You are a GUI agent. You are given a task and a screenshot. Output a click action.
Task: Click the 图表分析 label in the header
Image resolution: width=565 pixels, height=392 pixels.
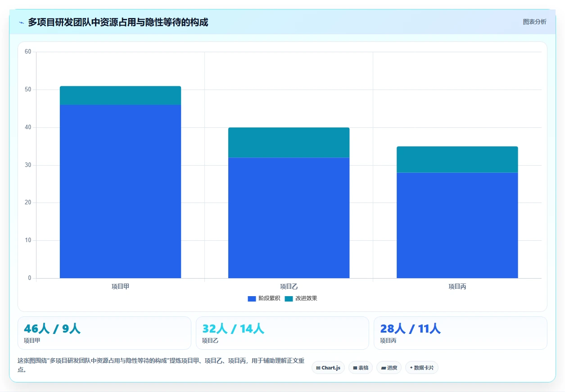[534, 22]
